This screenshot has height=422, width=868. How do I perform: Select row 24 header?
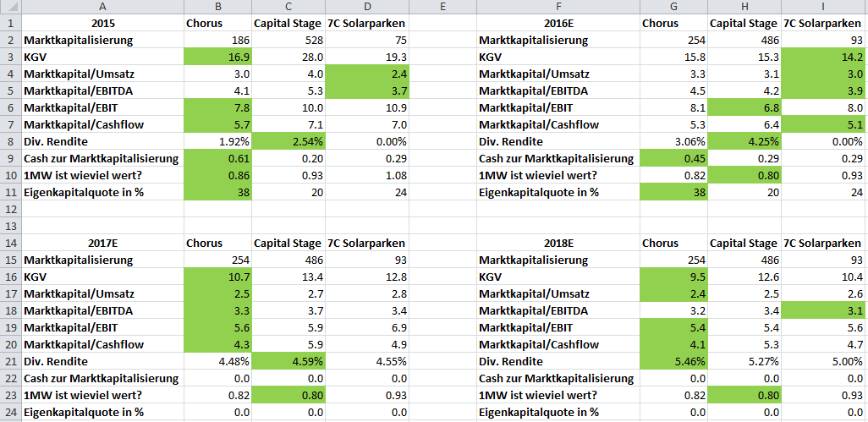[x=10, y=412]
